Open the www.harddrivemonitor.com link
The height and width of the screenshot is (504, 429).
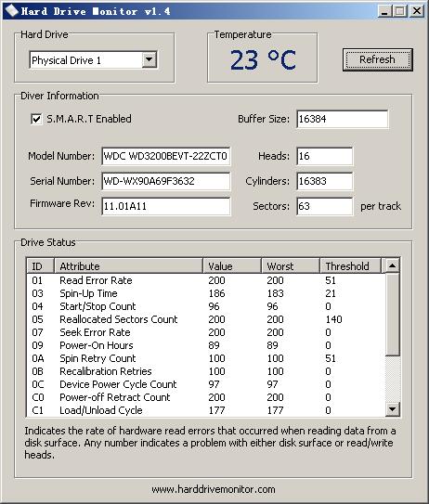pos(214,489)
